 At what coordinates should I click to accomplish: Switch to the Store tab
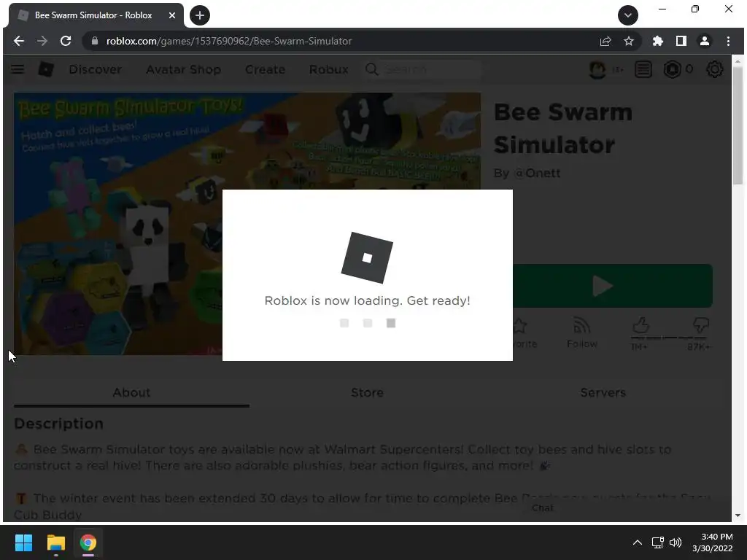pos(368,393)
